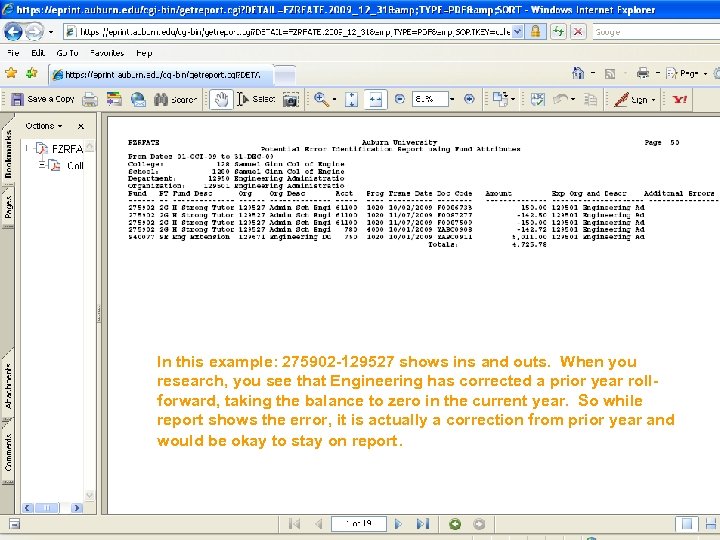This screenshot has width=720, height=540.
Task: Open the Edit menu
Action: pos(38,53)
